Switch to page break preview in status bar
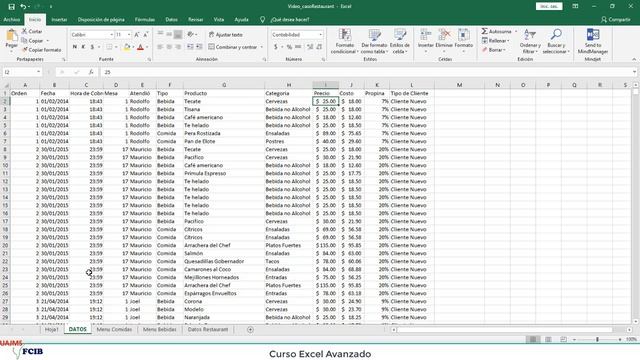Viewport: 640px width, 360px height. click(563, 339)
